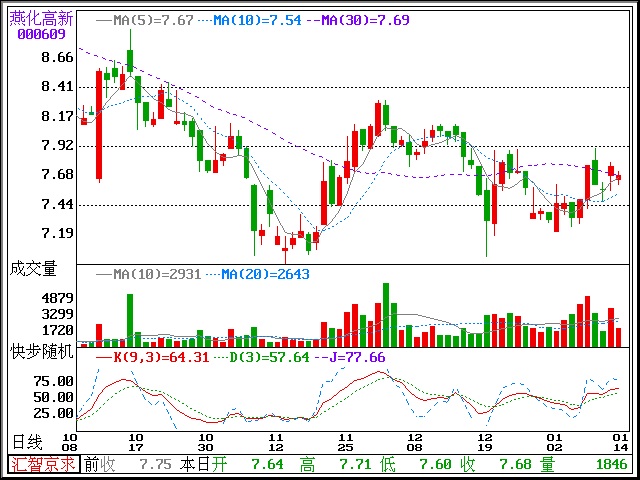The width and height of the screenshot is (640, 480).
Task: Click the 汇智京求 red label
Action: coord(43,464)
